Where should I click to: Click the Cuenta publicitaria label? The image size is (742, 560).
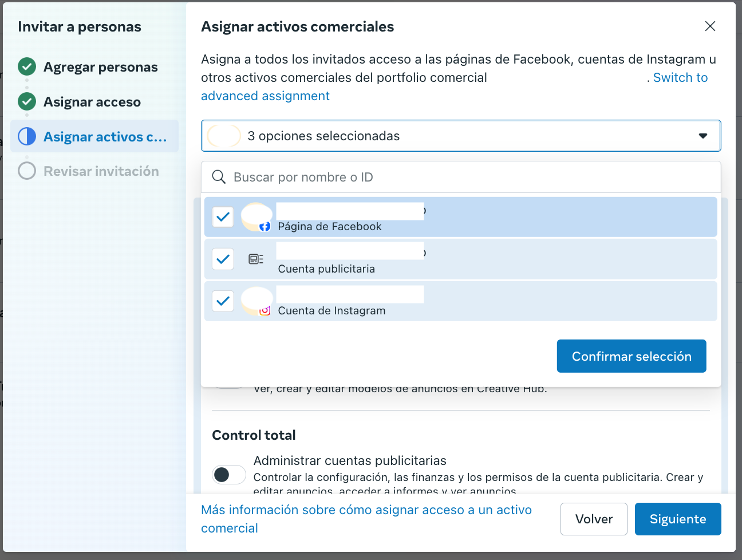pos(326,269)
